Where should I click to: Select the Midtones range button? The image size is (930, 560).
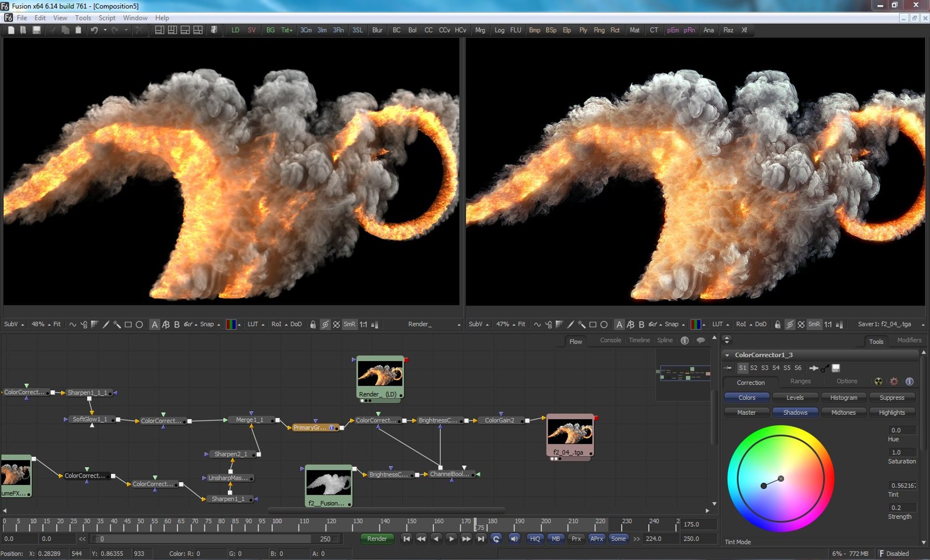[x=843, y=413]
